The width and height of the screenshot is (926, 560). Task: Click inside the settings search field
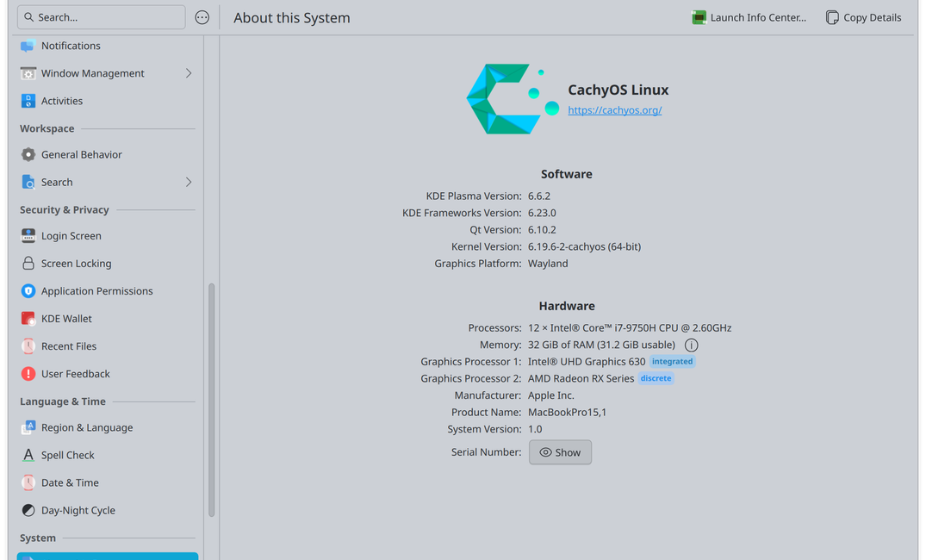[101, 16]
